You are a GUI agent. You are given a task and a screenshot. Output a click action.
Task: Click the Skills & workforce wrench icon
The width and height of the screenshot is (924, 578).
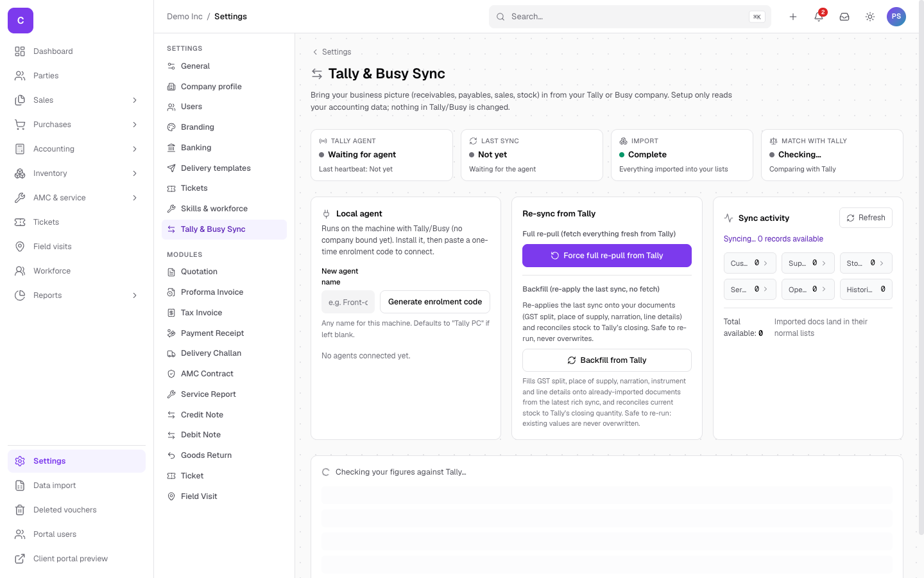pyautogui.click(x=171, y=209)
